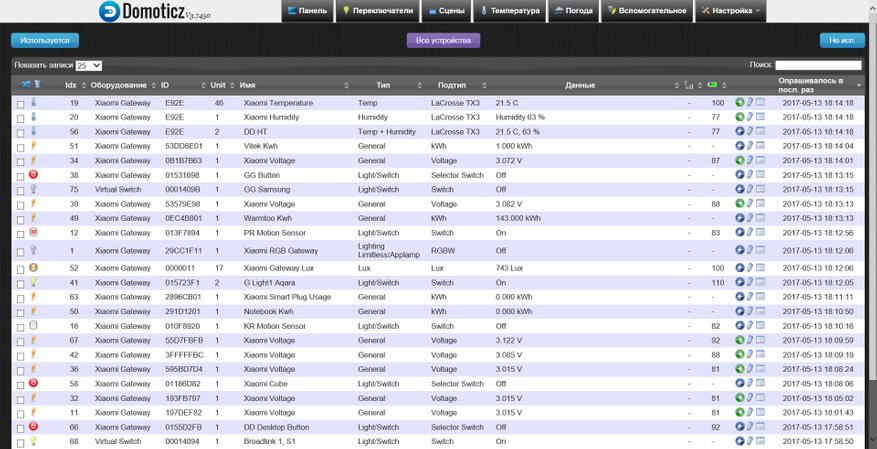Viewport: 877px width, 449px height.
Task: Open log icon for Xiaomi Smart Plug Usage
Action: tap(760, 296)
